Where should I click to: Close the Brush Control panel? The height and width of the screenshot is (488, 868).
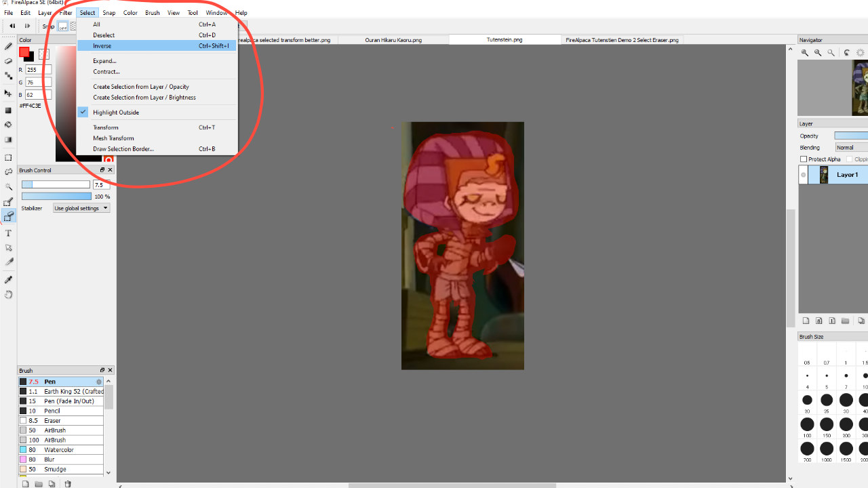[x=111, y=170]
